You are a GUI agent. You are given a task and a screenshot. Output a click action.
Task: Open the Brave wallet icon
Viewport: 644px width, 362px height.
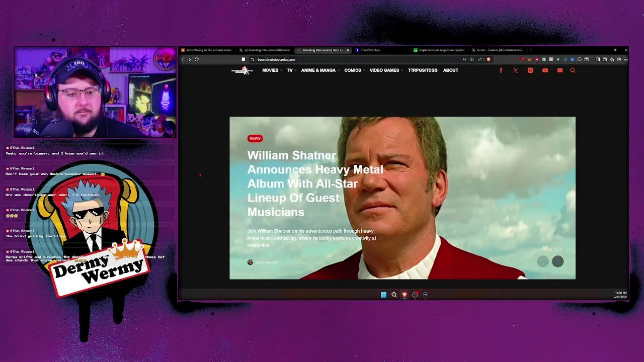(x=605, y=59)
